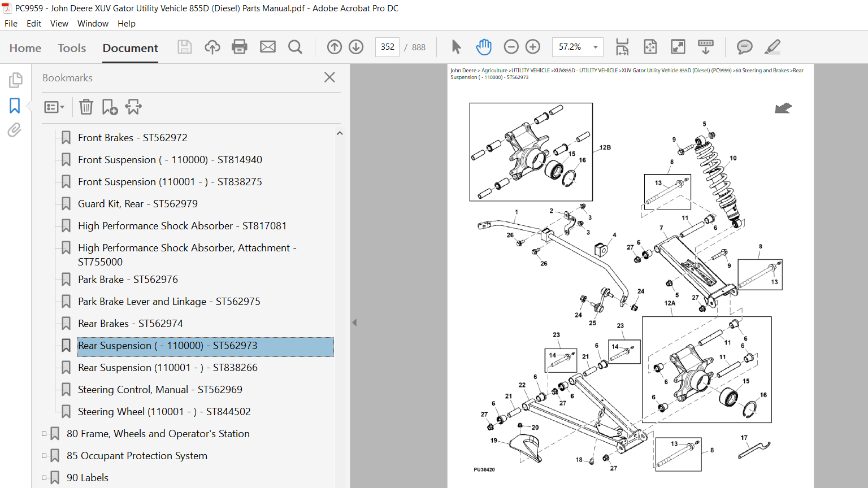Open Rear Suspension (110001 - ) bookmark
The height and width of the screenshot is (488, 868).
coord(168,368)
